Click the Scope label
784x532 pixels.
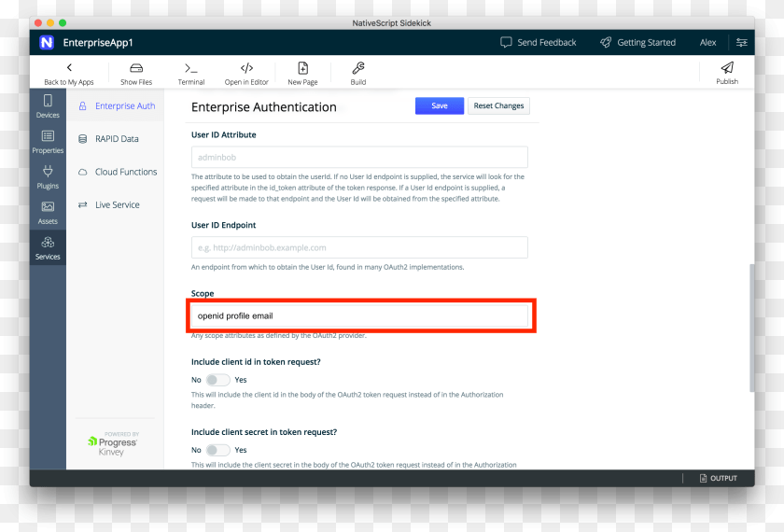click(203, 293)
